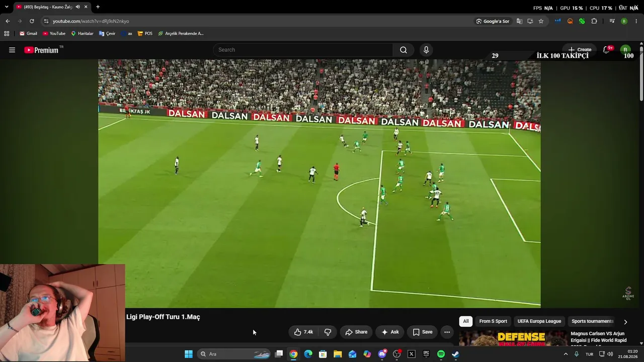The height and width of the screenshot is (362, 644).
Task: Open Task View on the taskbar
Action: (279, 354)
